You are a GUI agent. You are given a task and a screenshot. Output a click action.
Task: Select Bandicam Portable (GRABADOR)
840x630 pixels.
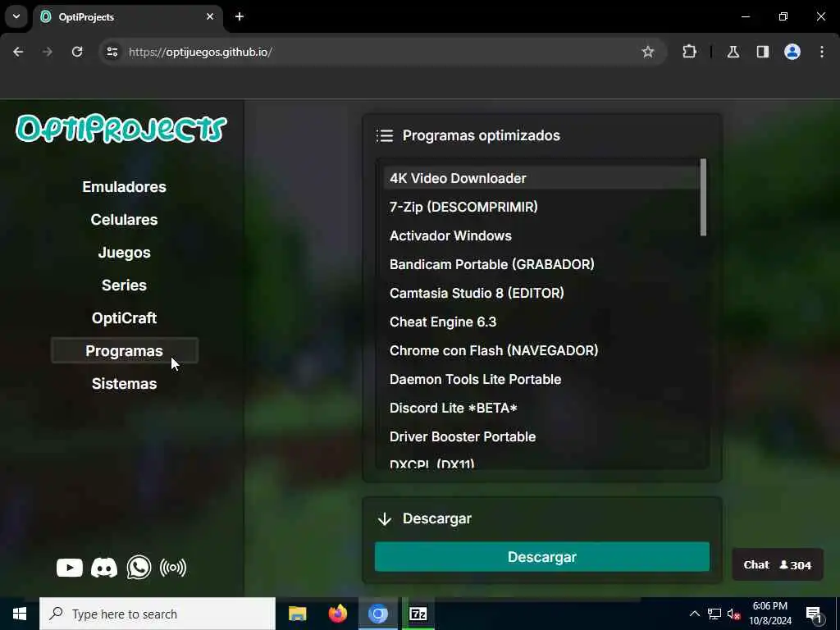(x=541, y=265)
